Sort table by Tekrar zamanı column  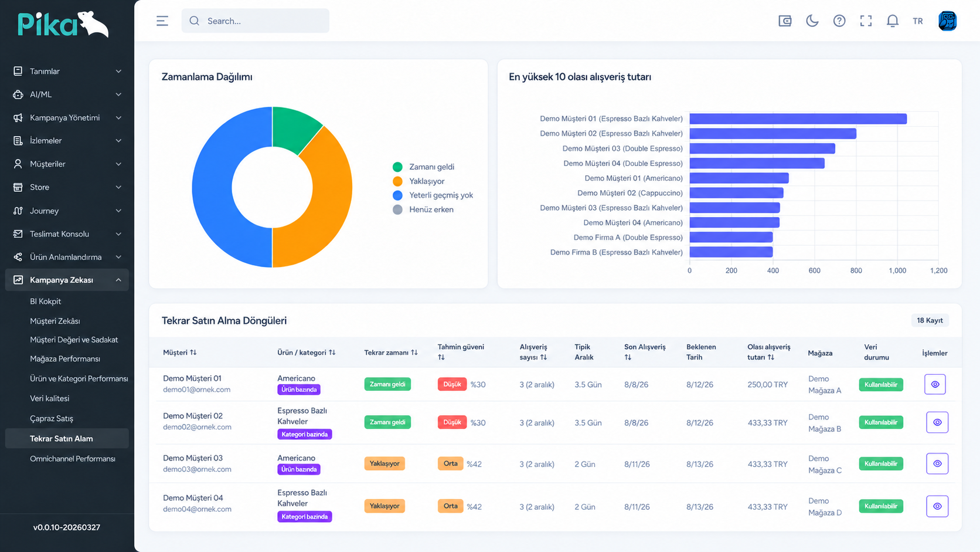click(391, 353)
